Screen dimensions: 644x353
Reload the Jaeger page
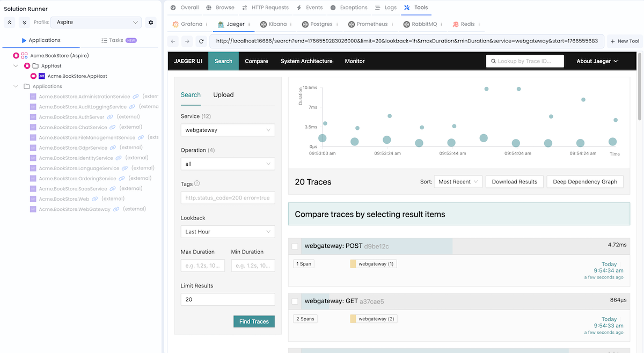coord(201,41)
